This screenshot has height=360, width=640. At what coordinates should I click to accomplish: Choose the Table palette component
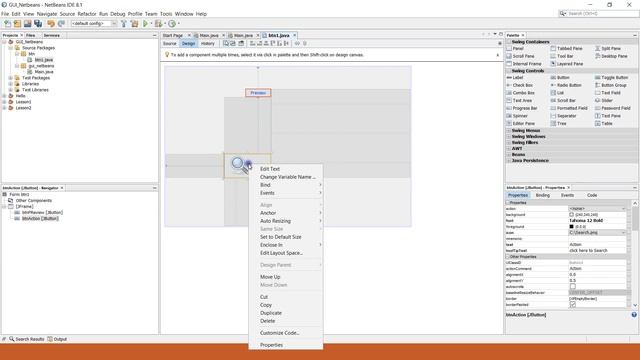604,124
